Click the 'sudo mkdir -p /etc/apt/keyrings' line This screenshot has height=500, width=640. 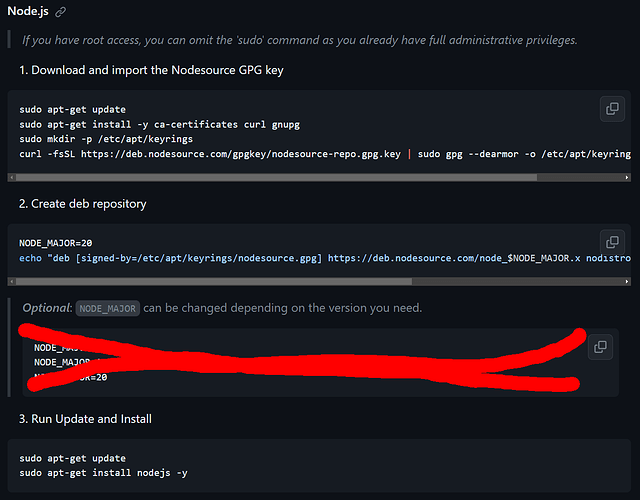click(106, 139)
